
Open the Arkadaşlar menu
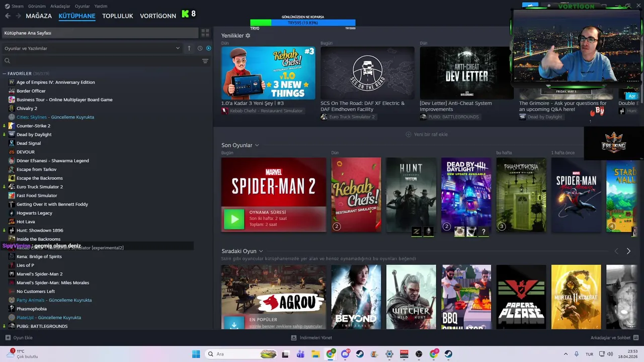point(60,6)
